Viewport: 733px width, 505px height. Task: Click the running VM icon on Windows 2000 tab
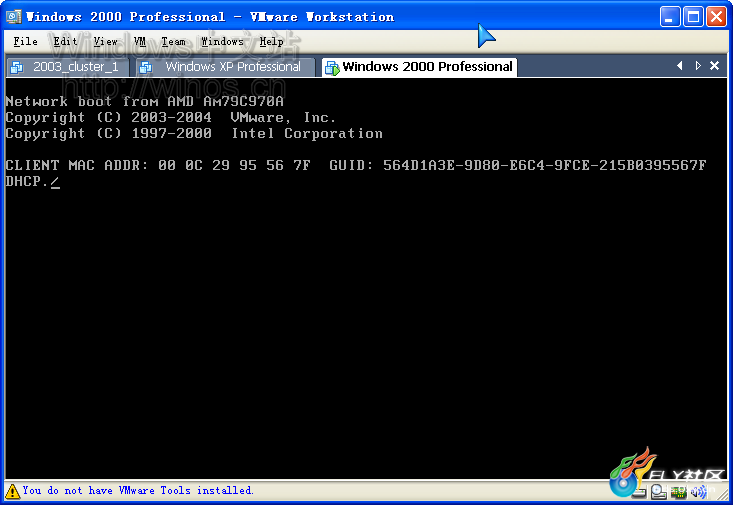click(332, 68)
